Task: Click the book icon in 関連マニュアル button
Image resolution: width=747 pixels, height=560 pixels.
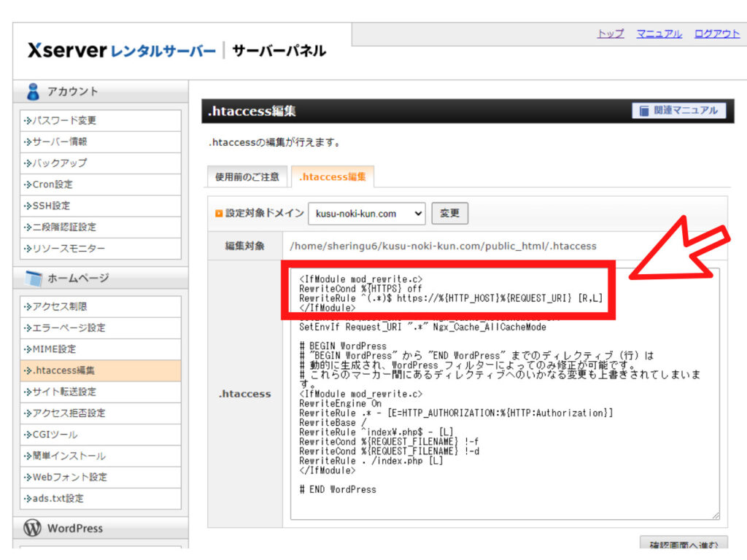Action: pyautogui.click(x=643, y=111)
